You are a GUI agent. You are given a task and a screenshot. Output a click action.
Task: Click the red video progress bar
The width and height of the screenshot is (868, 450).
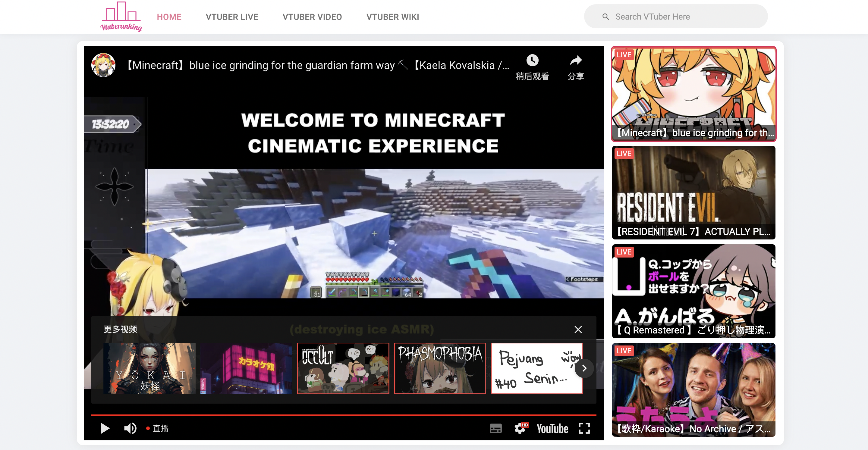tap(344, 415)
